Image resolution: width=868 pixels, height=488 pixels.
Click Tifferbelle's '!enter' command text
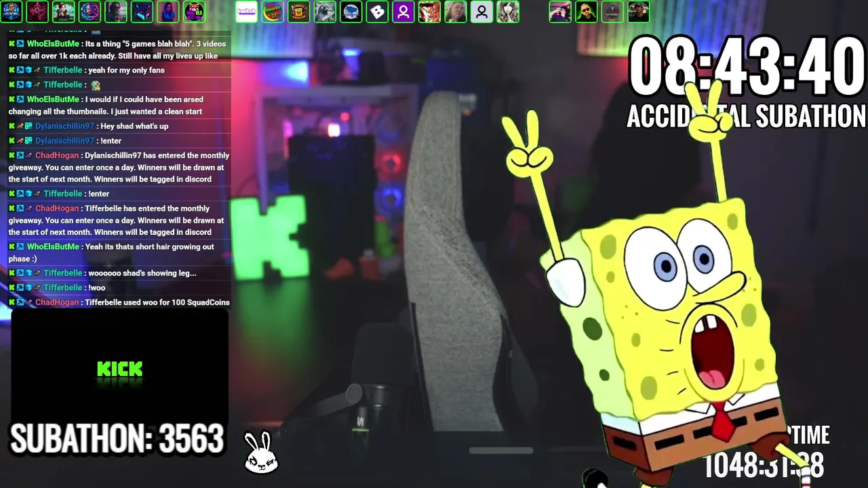coord(98,194)
